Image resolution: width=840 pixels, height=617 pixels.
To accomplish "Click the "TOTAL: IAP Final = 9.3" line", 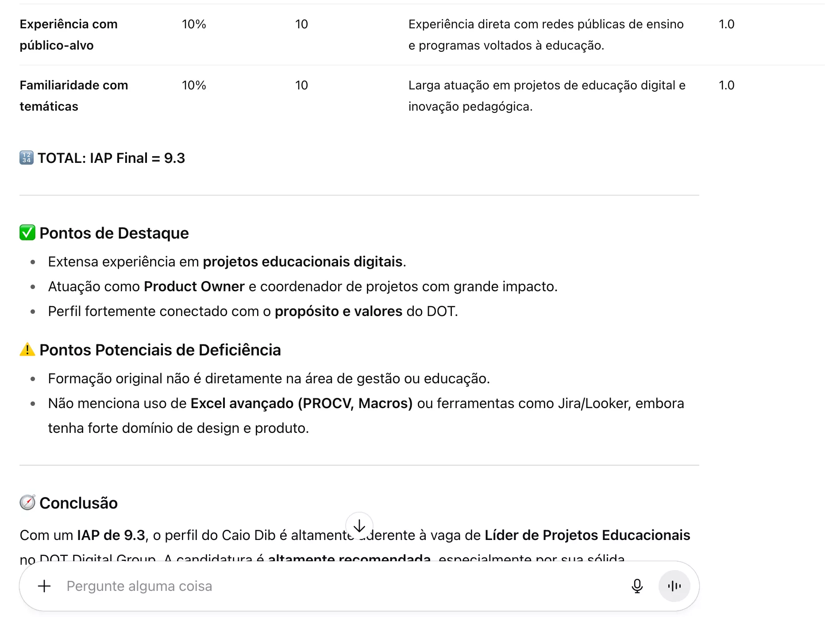I will pyautogui.click(x=111, y=158).
